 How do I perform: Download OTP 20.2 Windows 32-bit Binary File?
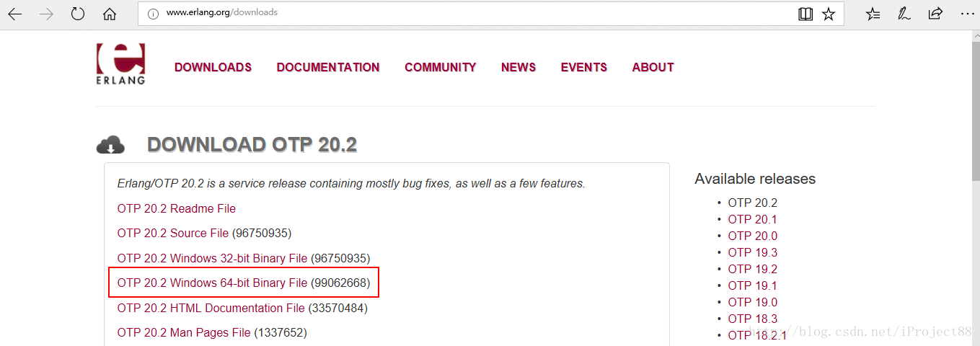[x=213, y=258]
